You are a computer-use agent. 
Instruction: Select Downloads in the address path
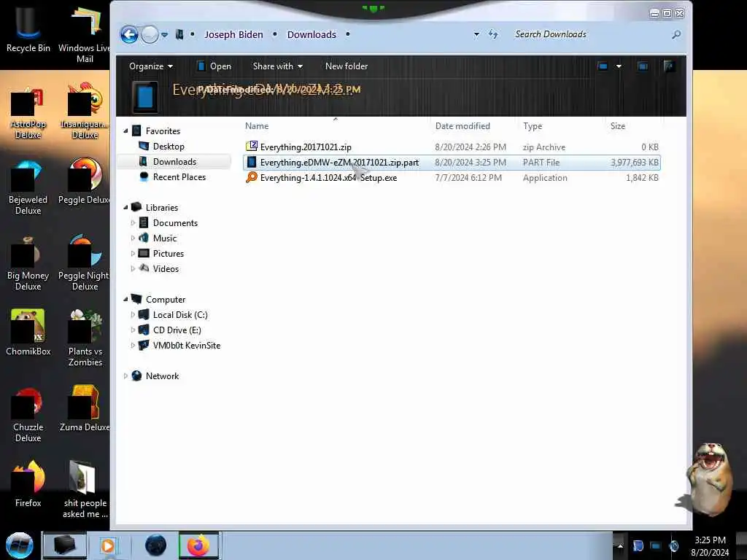311,34
